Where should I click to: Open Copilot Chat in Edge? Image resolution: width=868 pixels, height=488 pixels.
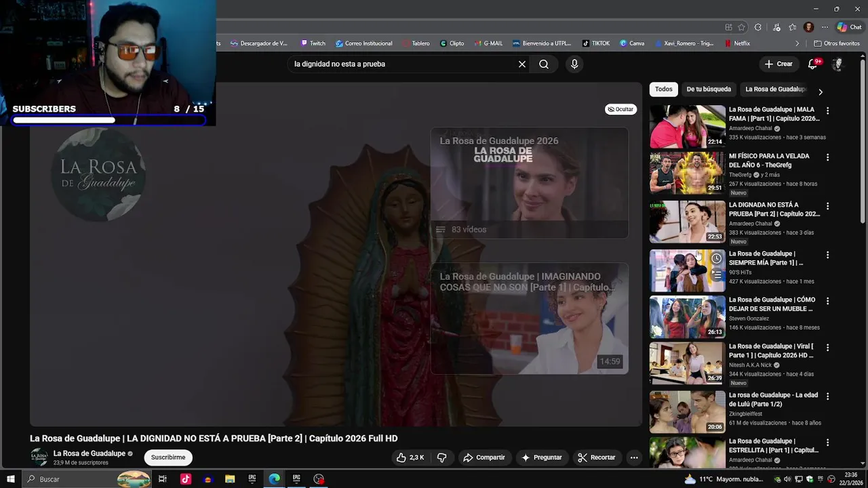(x=849, y=27)
